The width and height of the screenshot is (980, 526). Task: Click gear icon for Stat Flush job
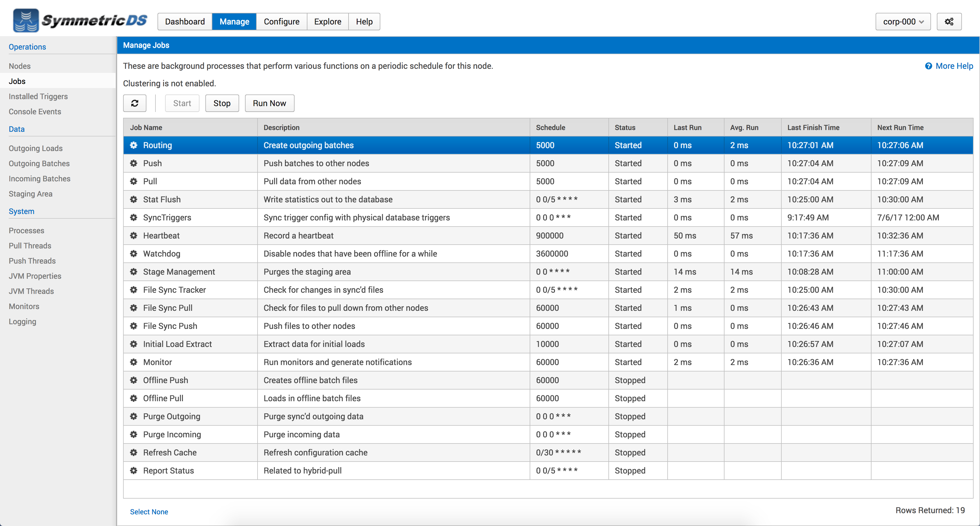(x=134, y=199)
